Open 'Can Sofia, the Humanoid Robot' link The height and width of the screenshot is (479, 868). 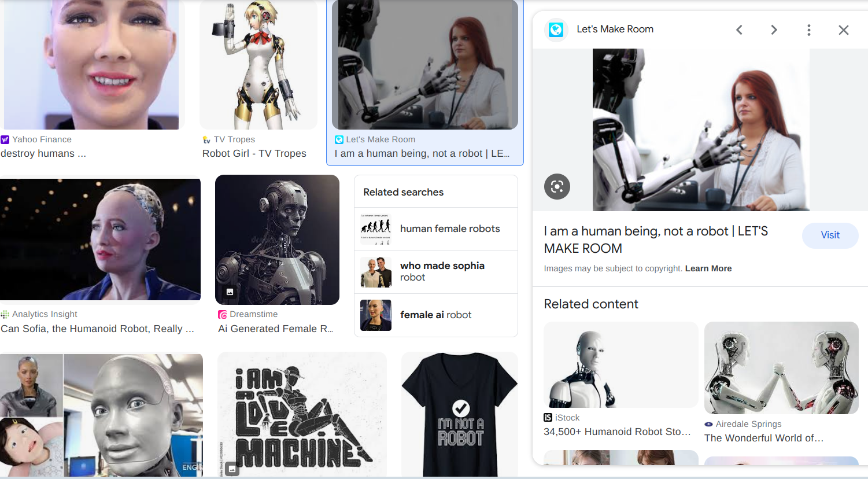[97, 329]
